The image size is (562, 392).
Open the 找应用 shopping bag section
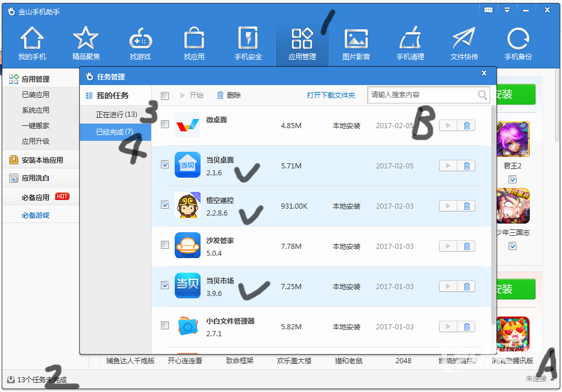point(194,44)
